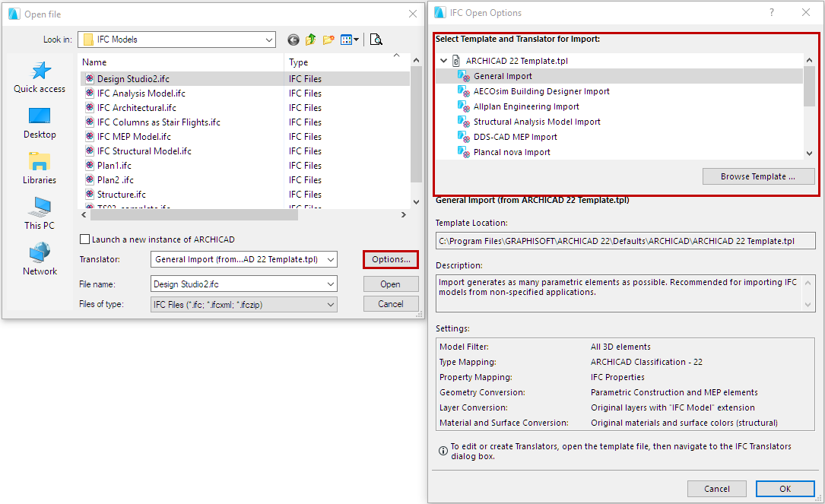Open the View menu icon in Open file dialog
Screen dimensions: 825x504
(x=349, y=40)
